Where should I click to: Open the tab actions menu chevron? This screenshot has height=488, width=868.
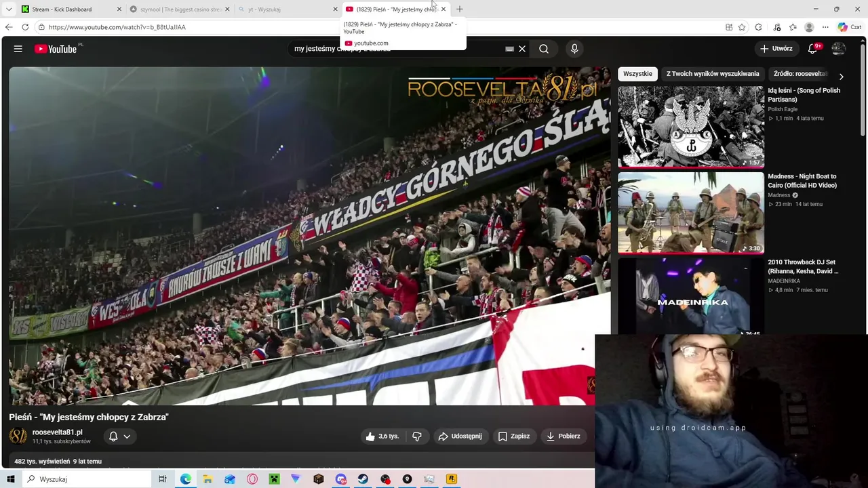(9, 9)
